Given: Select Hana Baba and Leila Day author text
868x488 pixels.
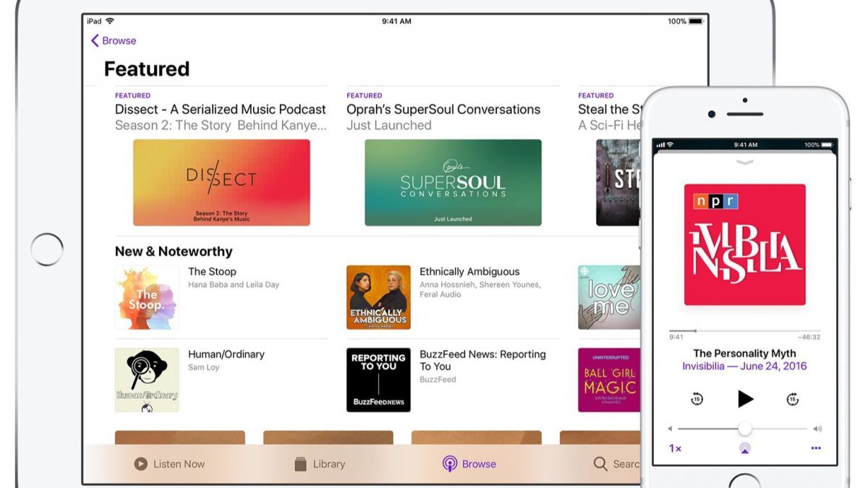Looking at the screenshot, I should [234, 285].
